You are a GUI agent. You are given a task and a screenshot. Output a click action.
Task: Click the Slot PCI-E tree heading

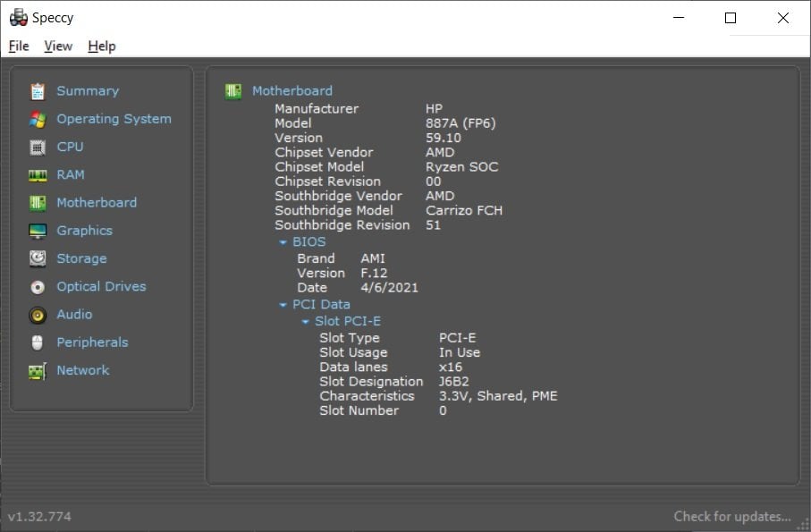click(x=348, y=321)
